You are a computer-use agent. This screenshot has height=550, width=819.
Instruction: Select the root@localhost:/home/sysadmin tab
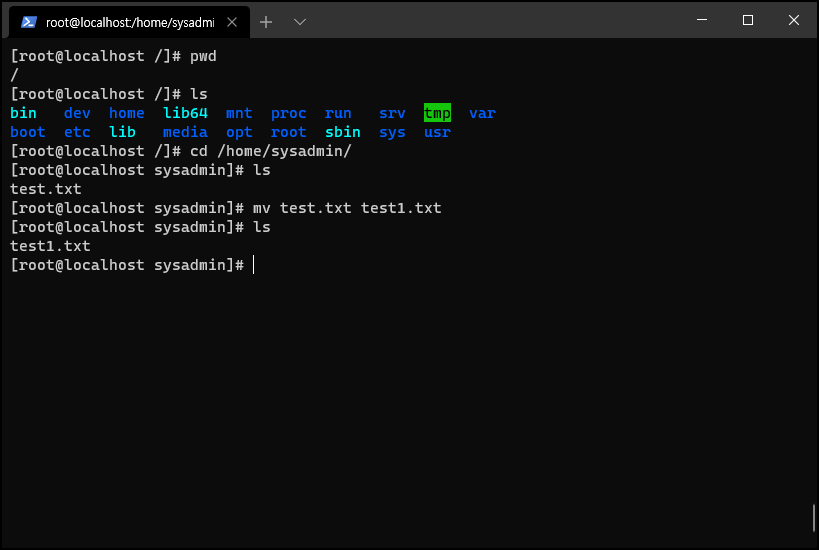130,22
